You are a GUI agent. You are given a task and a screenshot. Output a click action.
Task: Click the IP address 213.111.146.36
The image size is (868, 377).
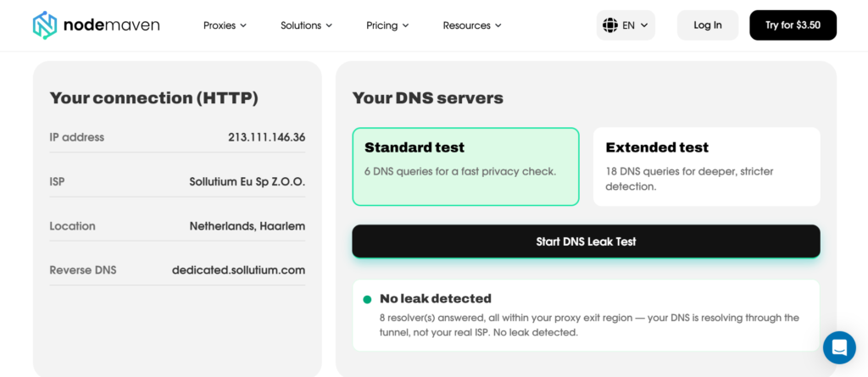[x=266, y=137]
